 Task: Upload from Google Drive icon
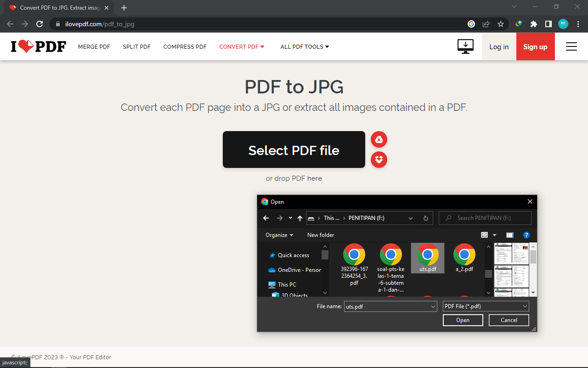tap(379, 139)
